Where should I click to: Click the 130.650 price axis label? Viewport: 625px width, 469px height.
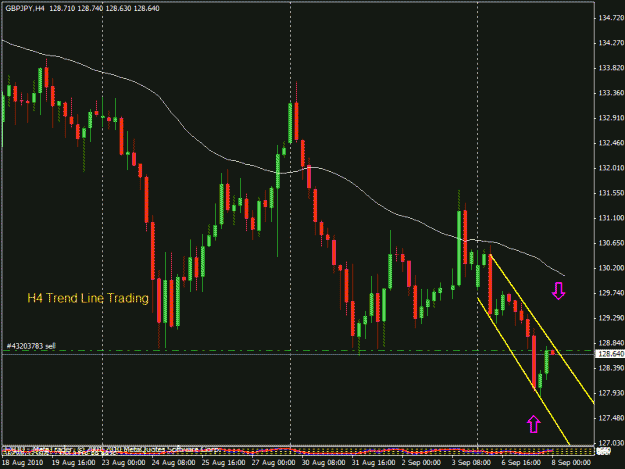[x=611, y=243]
